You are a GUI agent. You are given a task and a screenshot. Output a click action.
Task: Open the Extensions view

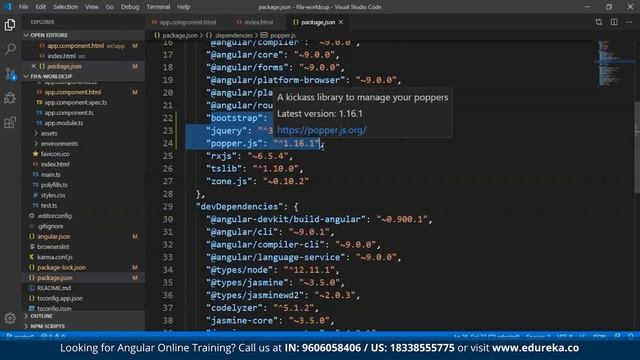click(x=10, y=122)
